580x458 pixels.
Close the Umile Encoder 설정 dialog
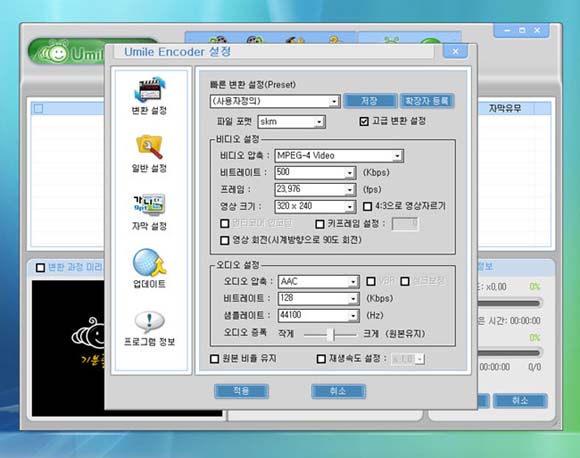(455, 51)
